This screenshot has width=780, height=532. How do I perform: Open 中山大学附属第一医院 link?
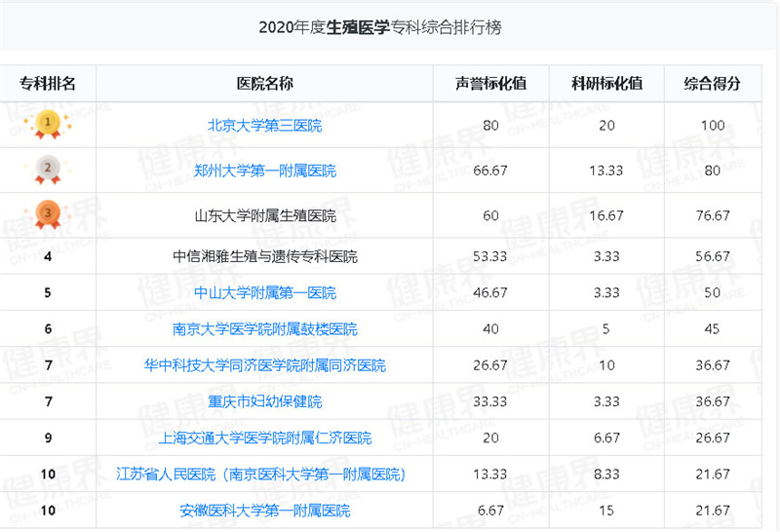265,292
